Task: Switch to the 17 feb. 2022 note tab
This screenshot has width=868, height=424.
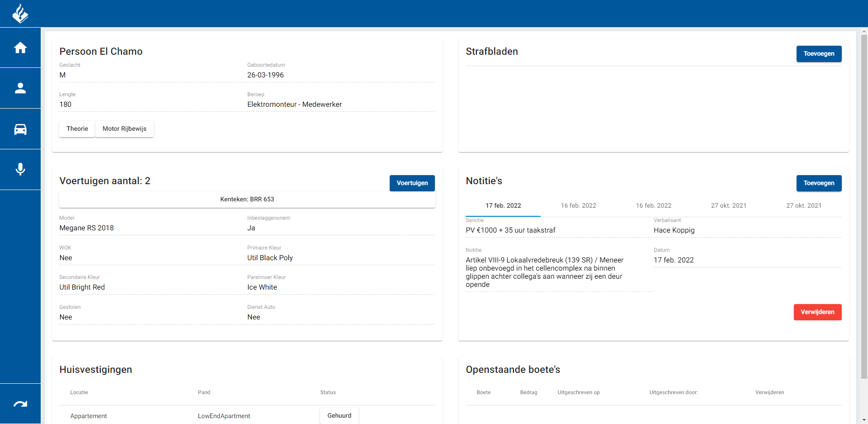Action: coord(503,205)
